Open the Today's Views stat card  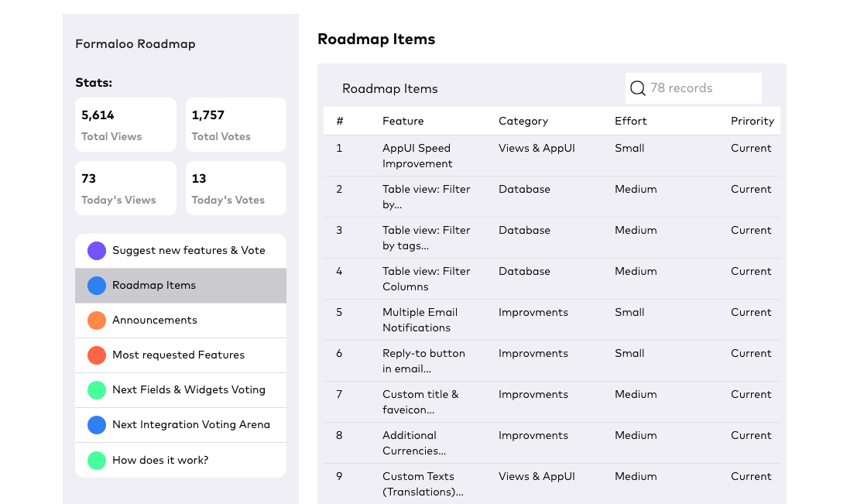click(x=125, y=188)
